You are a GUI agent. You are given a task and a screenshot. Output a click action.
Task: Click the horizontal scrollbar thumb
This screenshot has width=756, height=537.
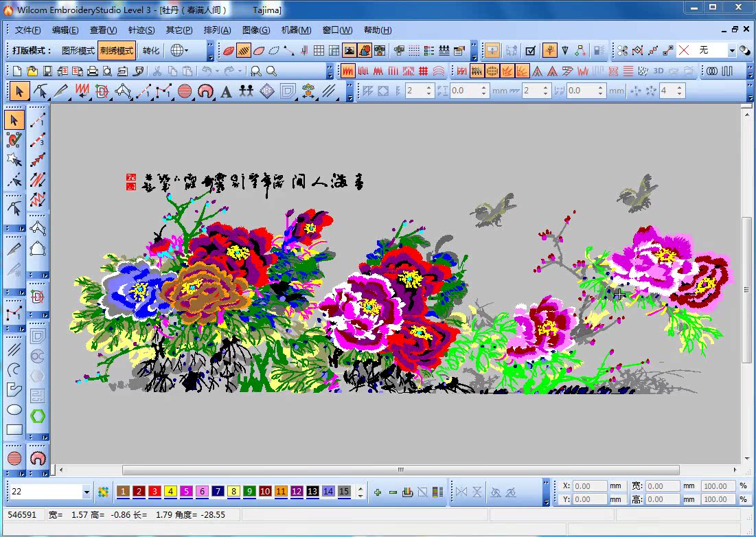coord(401,470)
